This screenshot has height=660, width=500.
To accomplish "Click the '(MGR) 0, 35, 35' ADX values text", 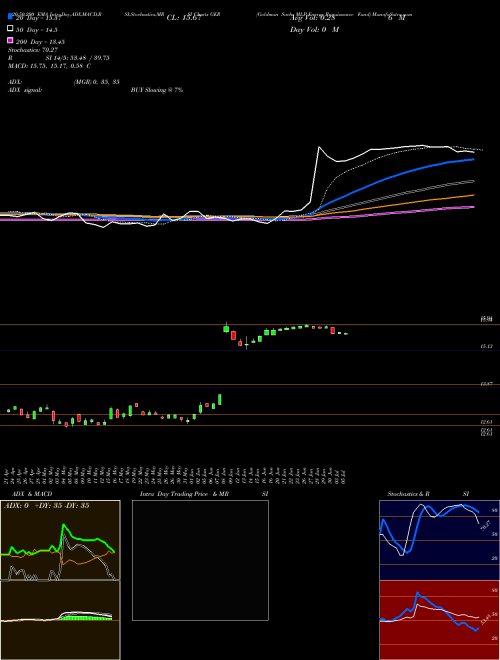I will tap(96, 82).
